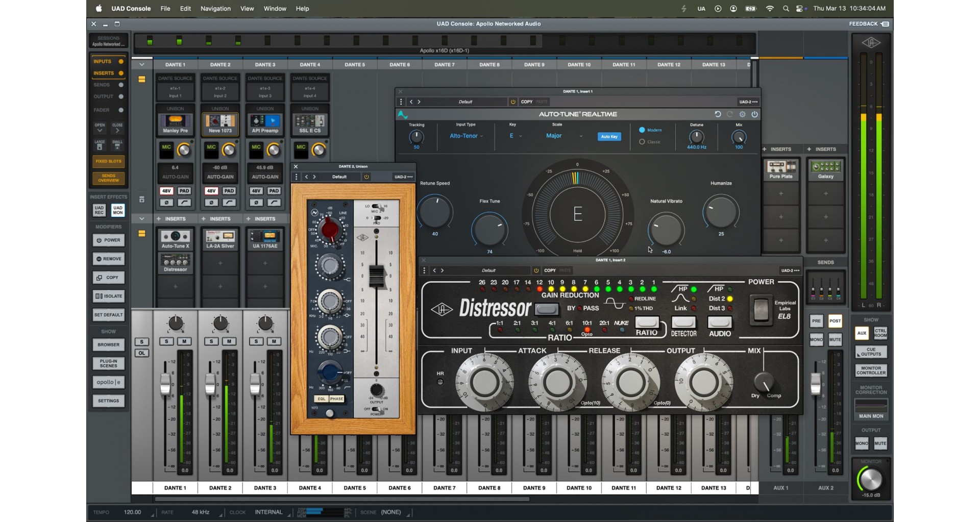Image resolution: width=980 pixels, height=522 pixels.
Task: Click the SET DEFAULT button
Action: (x=108, y=315)
